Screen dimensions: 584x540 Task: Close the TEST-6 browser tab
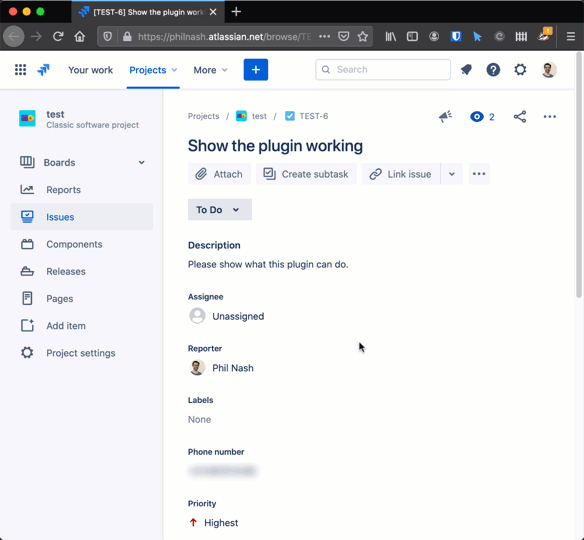pos(213,12)
